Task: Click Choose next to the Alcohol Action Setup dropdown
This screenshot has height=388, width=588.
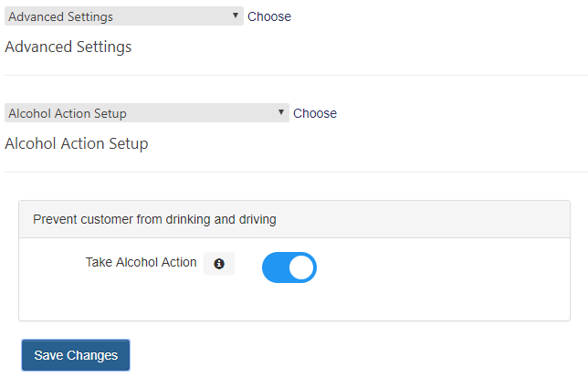Action: (x=315, y=113)
